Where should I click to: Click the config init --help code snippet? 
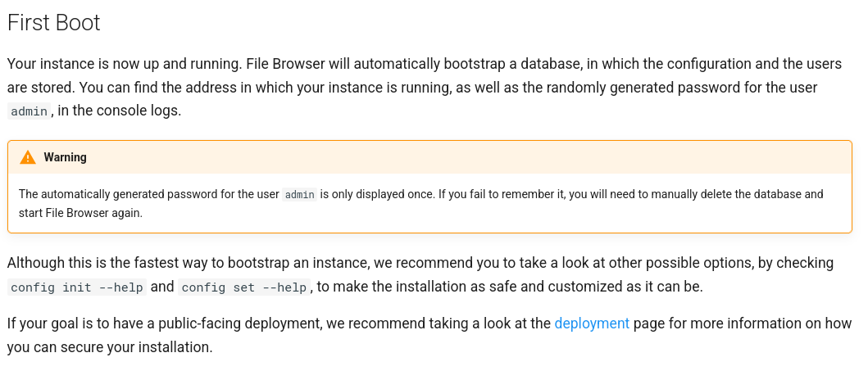click(77, 287)
